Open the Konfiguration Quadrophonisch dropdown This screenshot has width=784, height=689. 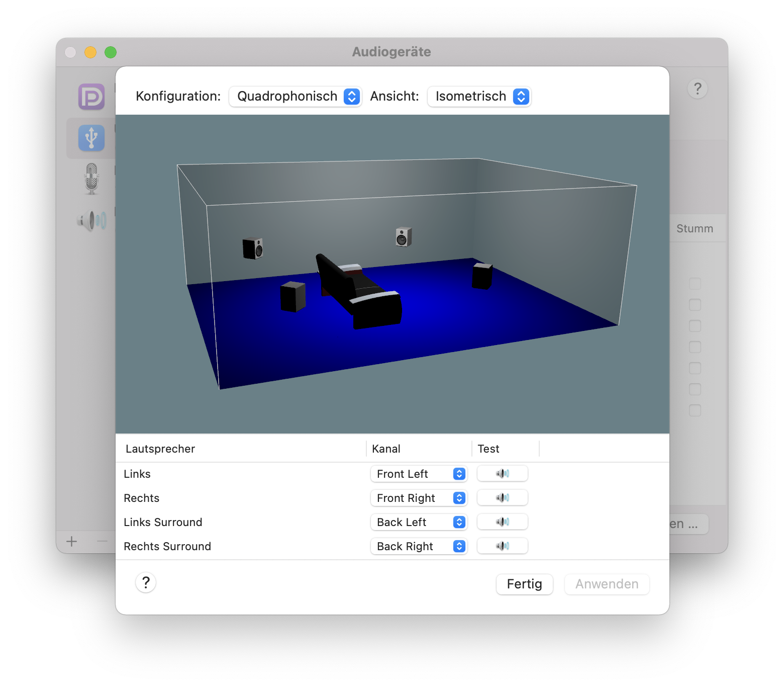[x=295, y=97]
